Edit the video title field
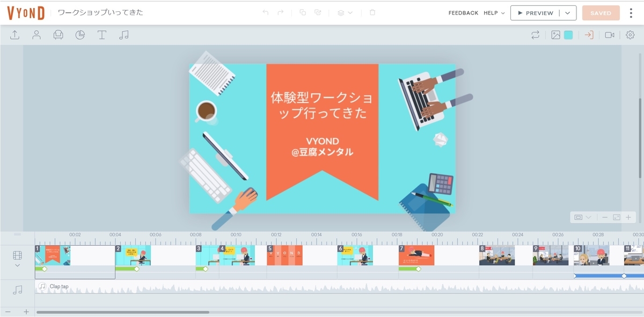Image resolution: width=644 pixels, height=317 pixels. pos(101,12)
